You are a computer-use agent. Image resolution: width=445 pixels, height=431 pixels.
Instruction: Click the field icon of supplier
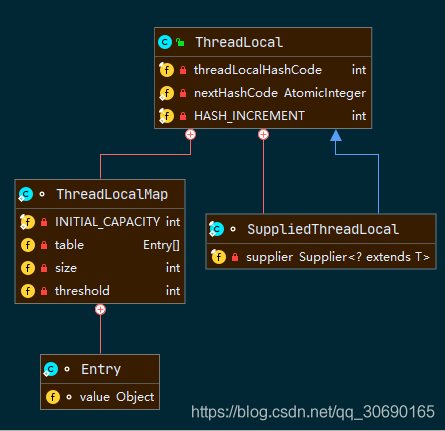pyautogui.click(x=219, y=257)
